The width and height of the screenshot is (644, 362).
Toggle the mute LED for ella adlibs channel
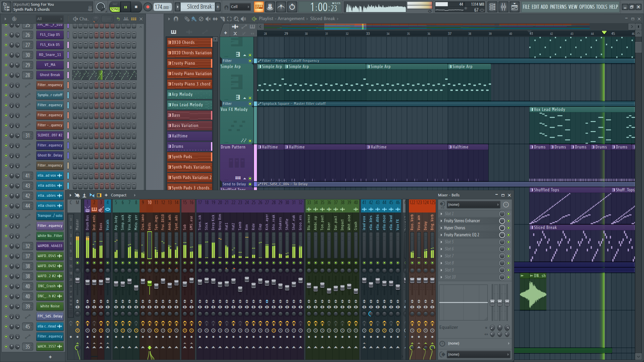click(x=6, y=186)
